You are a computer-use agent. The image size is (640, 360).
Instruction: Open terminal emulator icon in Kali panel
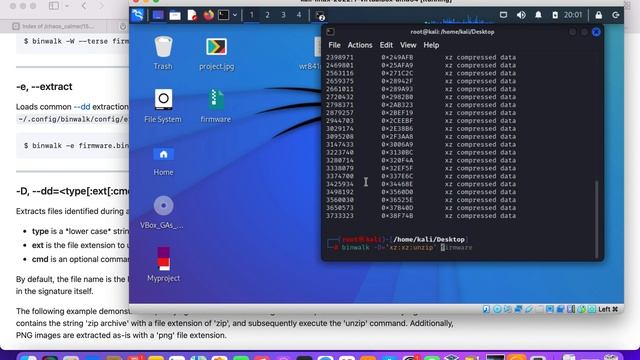[x=223, y=16]
